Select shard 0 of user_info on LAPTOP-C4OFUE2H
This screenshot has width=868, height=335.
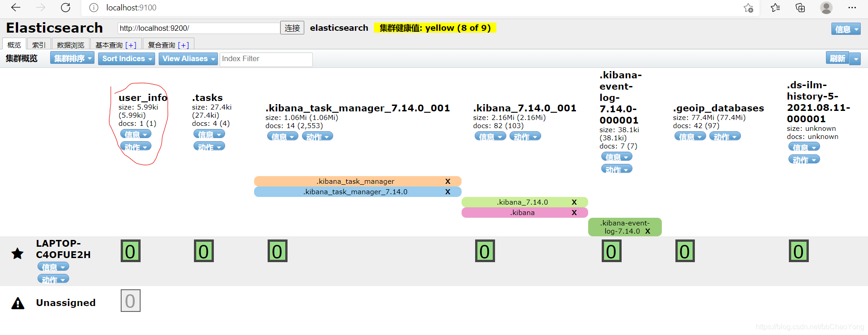[131, 251]
